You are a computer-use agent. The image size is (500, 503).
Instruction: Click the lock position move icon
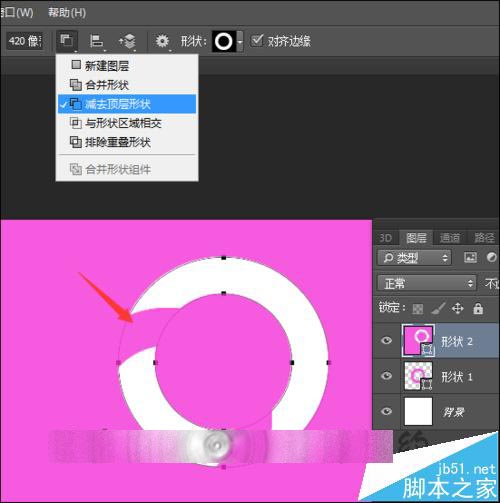458,309
